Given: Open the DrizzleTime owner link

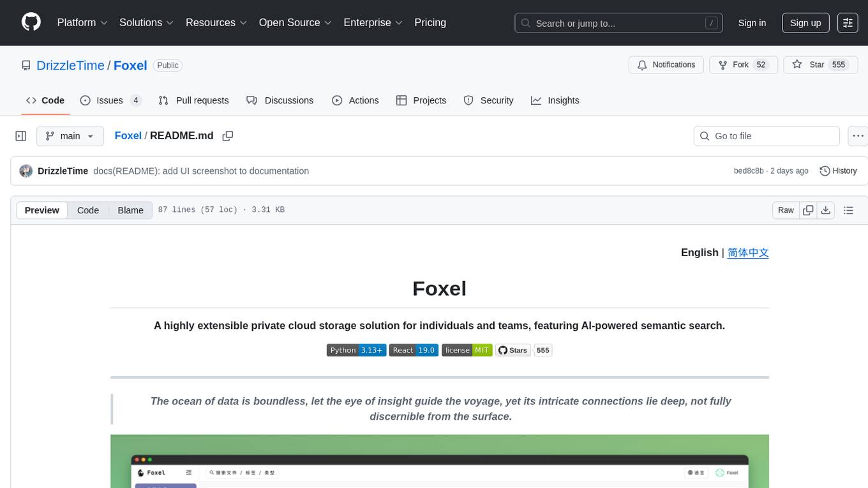Looking at the screenshot, I should tap(70, 65).
